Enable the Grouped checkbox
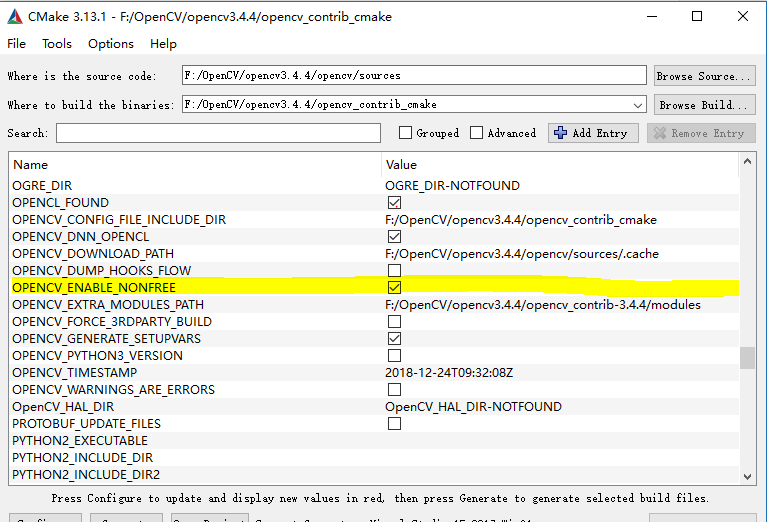 405,133
